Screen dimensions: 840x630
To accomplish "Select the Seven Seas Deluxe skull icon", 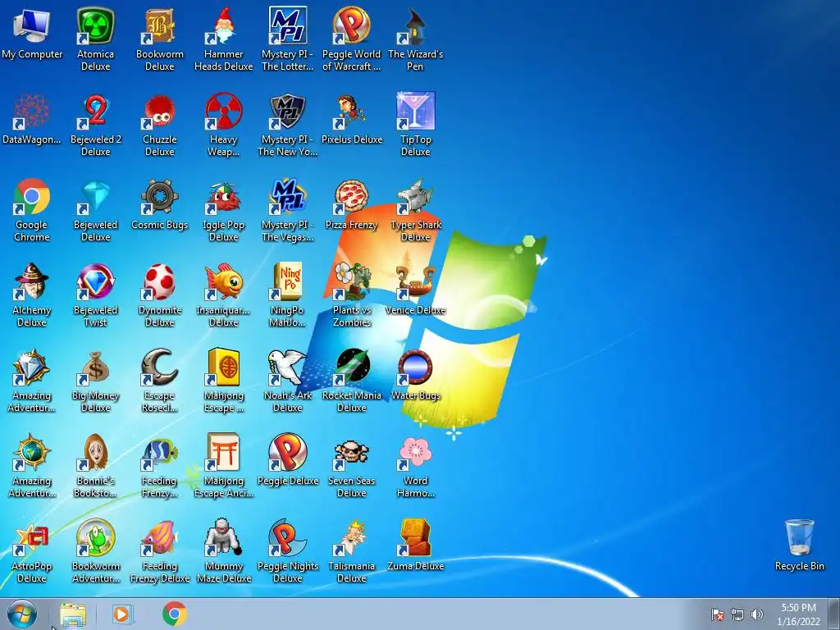I will pyautogui.click(x=351, y=453).
